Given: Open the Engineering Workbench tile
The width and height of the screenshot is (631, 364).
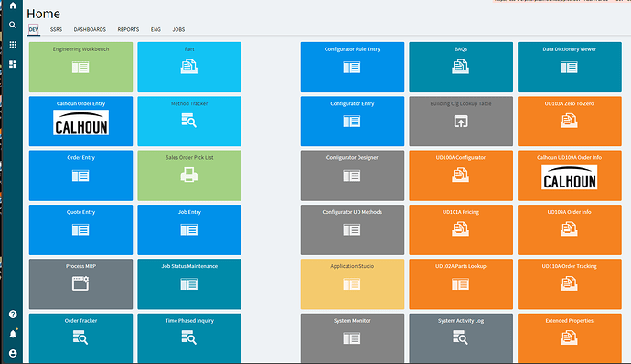Looking at the screenshot, I should tap(80, 68).
